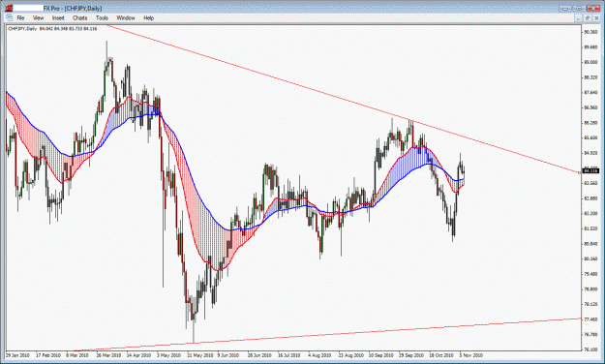Image resolution: width=605 pixels, height=364 pixels.
Task: Click the 3 May 2010 date label
Action: [x=168, y=355]
